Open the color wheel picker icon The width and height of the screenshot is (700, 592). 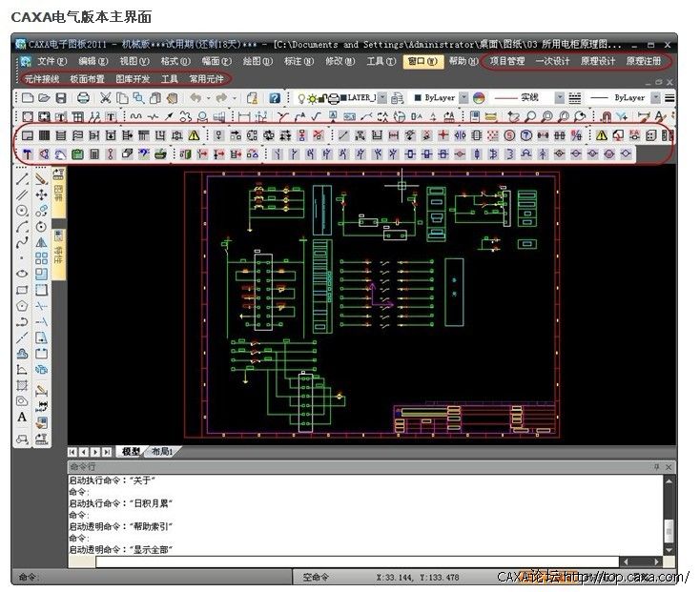coord(479,97)
